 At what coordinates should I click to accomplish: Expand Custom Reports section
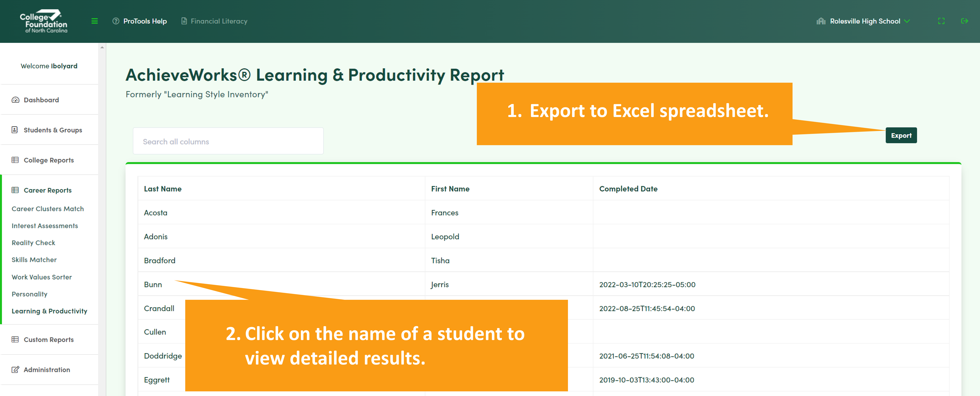pos(49,340)
